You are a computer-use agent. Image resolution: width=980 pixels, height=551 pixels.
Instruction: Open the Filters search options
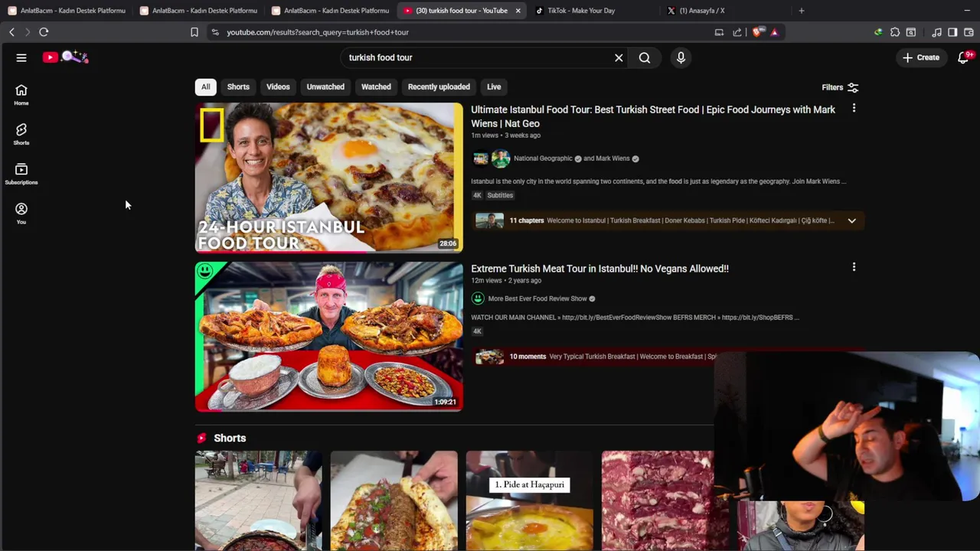pyautogui.click(x=840, y=87)
